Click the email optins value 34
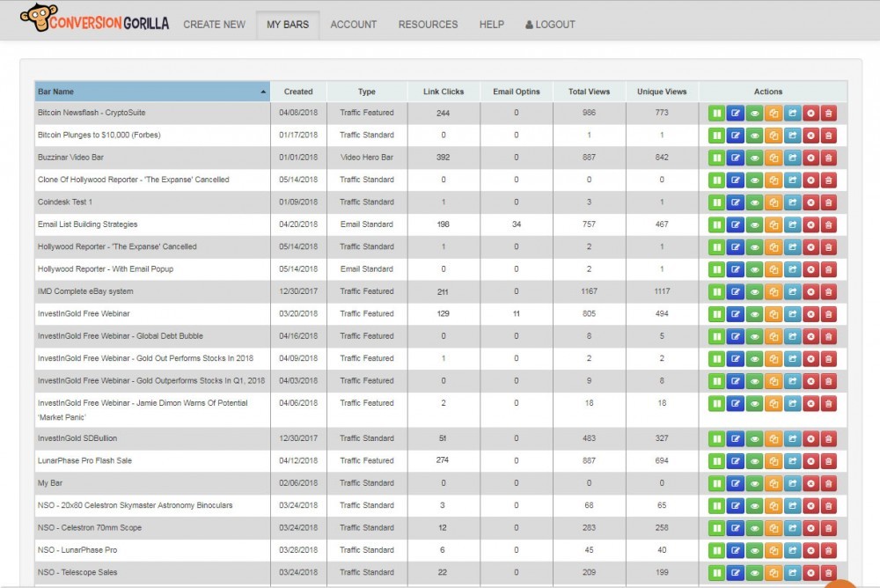 tap(517, 224)
